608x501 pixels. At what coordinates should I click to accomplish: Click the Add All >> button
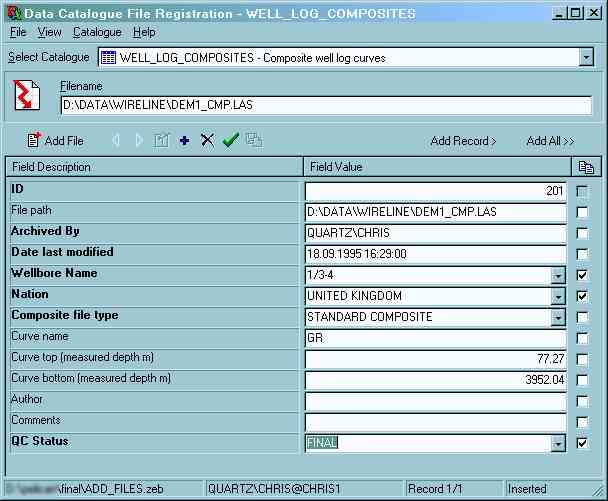550,141
